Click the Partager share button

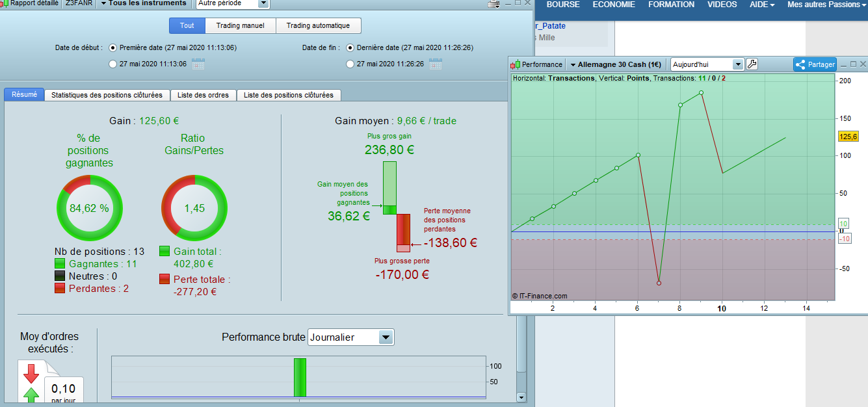click(815, 64)
